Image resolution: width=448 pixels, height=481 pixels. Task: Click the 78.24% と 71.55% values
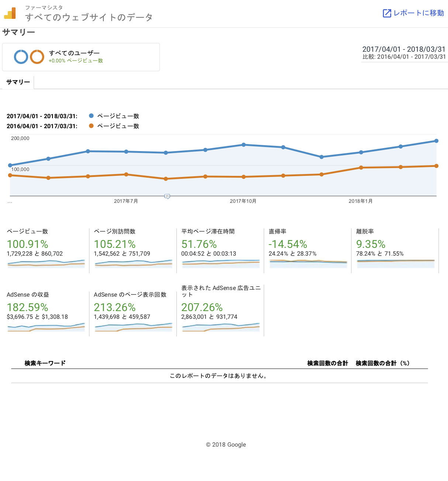point(380,253)
